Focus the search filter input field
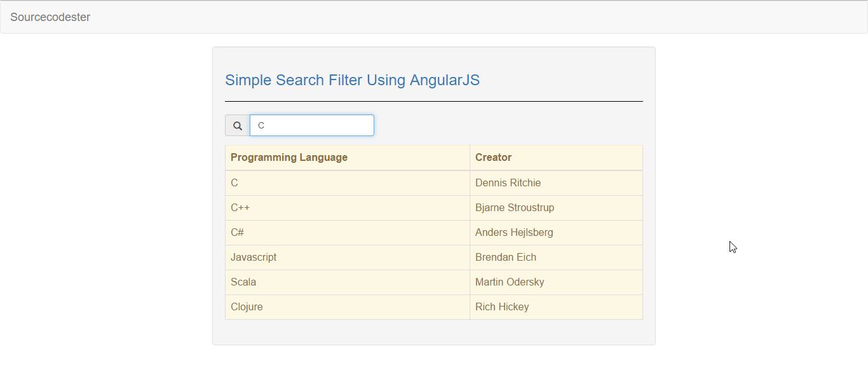Image resolution: width=868 pixels, height=372 pixels. point(312,125)
